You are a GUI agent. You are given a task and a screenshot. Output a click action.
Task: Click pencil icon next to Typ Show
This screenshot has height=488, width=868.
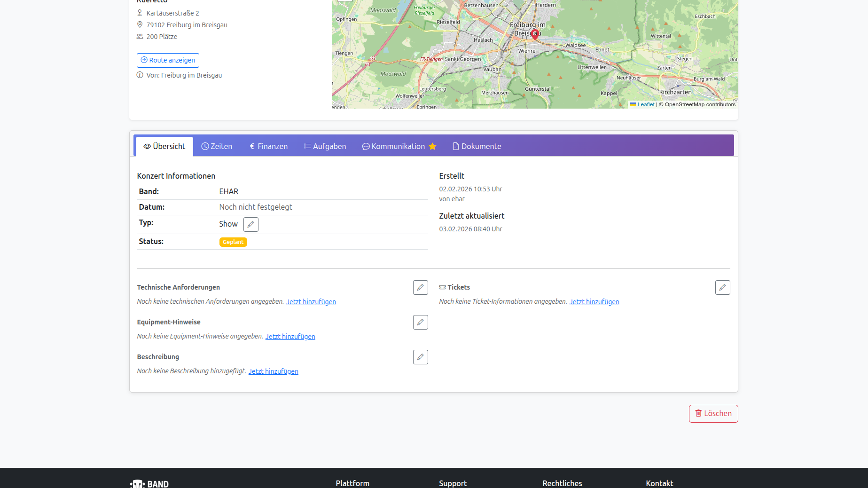[x=250, y=224]
